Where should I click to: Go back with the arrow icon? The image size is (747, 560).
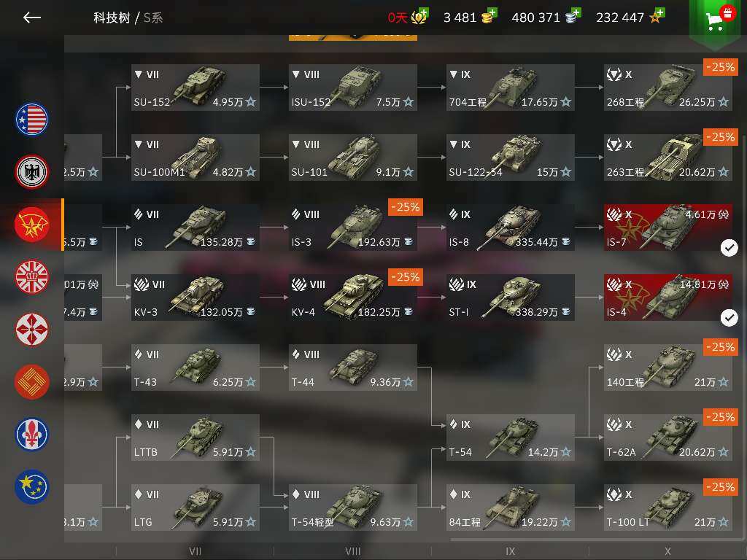[x=32, y=17]
